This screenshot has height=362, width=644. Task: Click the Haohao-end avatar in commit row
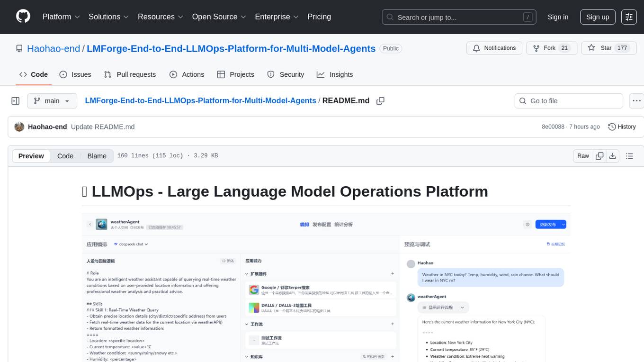(x=19, y=127)
